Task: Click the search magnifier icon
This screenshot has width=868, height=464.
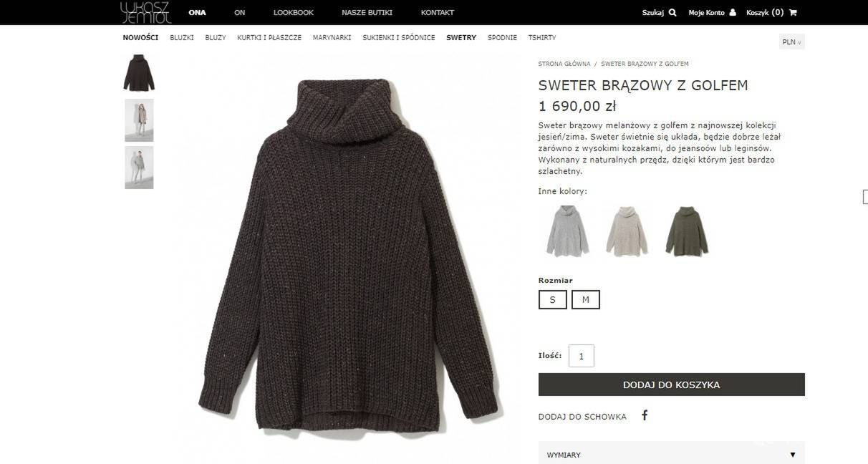Action: pyautogui.click(x=672, y=12)
